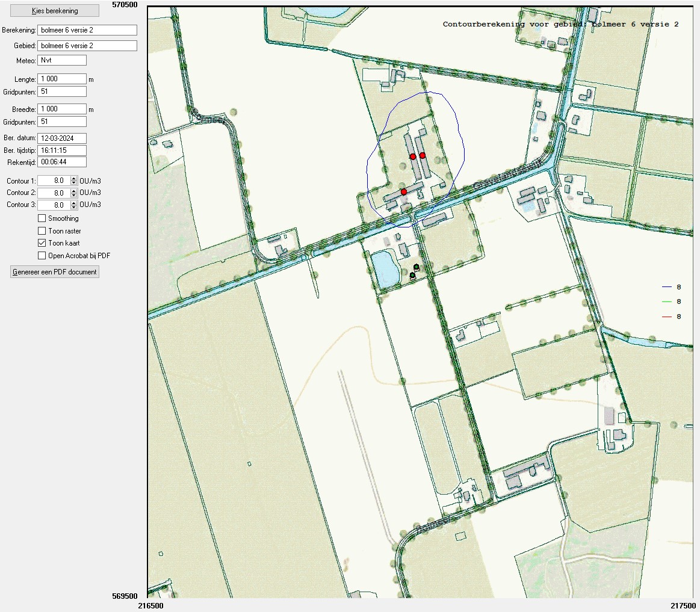Decrease Contour 1 value with down arrow
The image size is (700, 612).
click(x=74, y=183)
